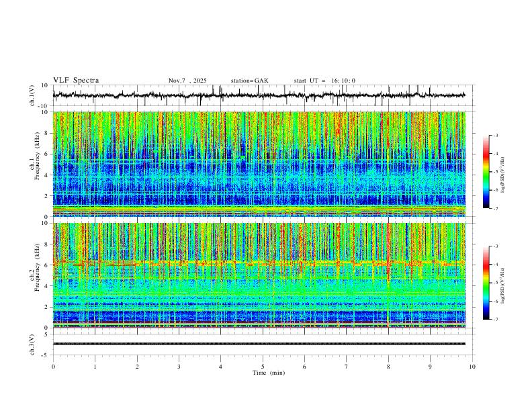Click the "VLF Spectra" plot title
Image resolution: width=532 pixels, height=411 pixels.
[x=76, y=81]
